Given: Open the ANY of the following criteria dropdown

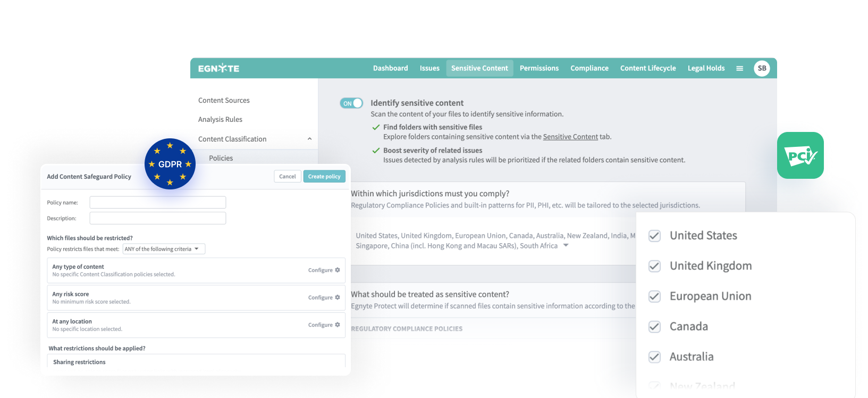Looking at the screenshot, I should click(x=164, y=249).
